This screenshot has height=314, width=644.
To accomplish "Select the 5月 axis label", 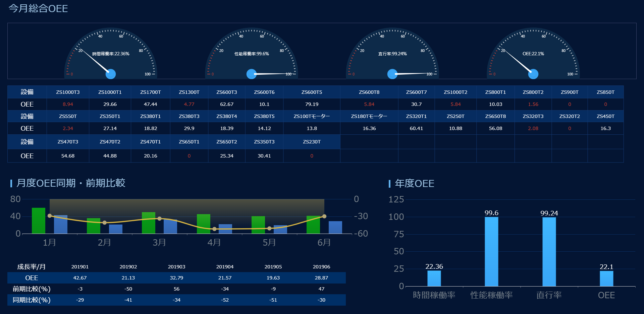I will tap(269, 242).
